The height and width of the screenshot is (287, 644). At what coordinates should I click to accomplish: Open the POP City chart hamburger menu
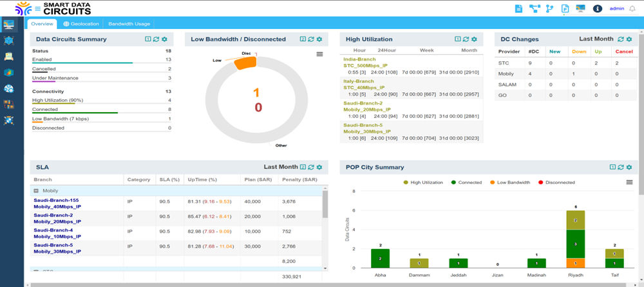(x=629, y=183)
